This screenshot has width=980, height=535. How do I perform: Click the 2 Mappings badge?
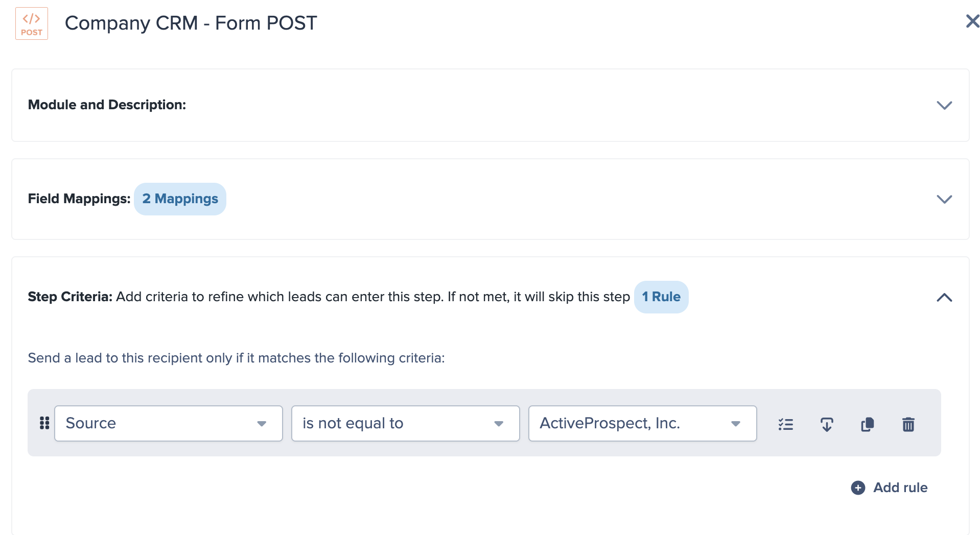[180, 199]
